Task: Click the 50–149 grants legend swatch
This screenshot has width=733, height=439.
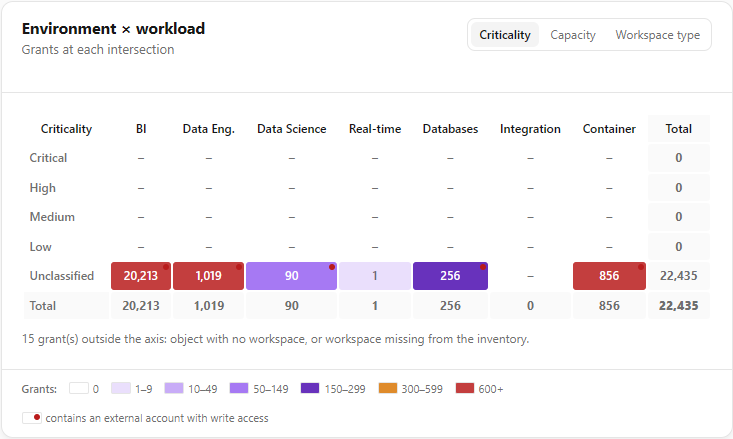Action: pyautogui.click(x=239, y=388)
